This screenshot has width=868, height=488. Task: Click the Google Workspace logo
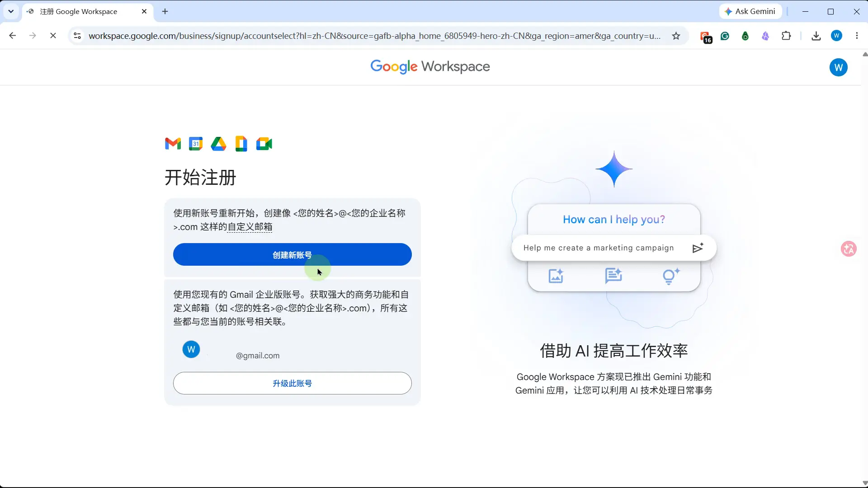(430, 67)
